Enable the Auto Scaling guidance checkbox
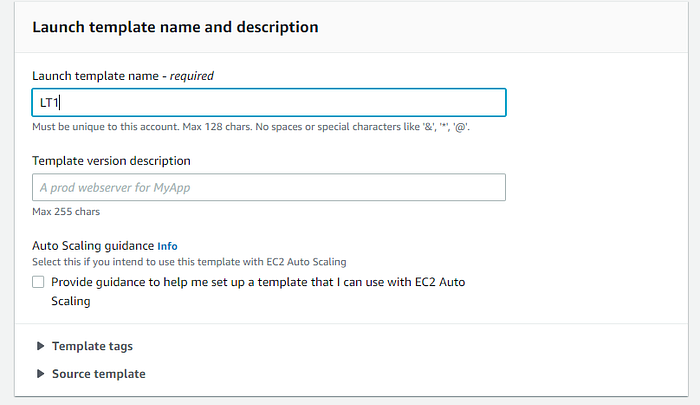Screen dimensions: 700x405 38,283
